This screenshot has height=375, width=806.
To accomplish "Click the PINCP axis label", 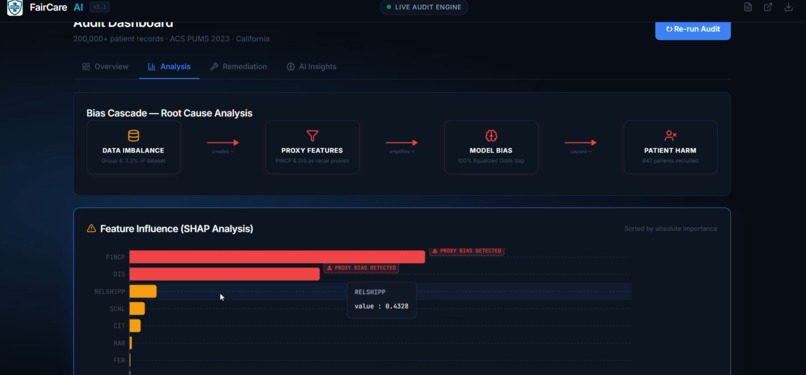I will (x=115, y=257).
